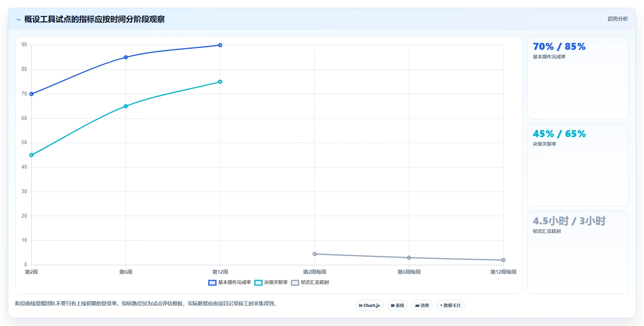
Task: Click the 状态汇总耗时 point at 第12周每周
Action: click(x=503, y=260)
